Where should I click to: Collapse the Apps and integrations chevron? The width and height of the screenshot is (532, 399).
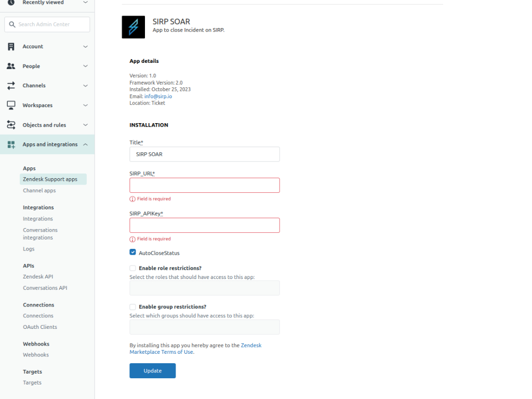click(x=86, y=144)
